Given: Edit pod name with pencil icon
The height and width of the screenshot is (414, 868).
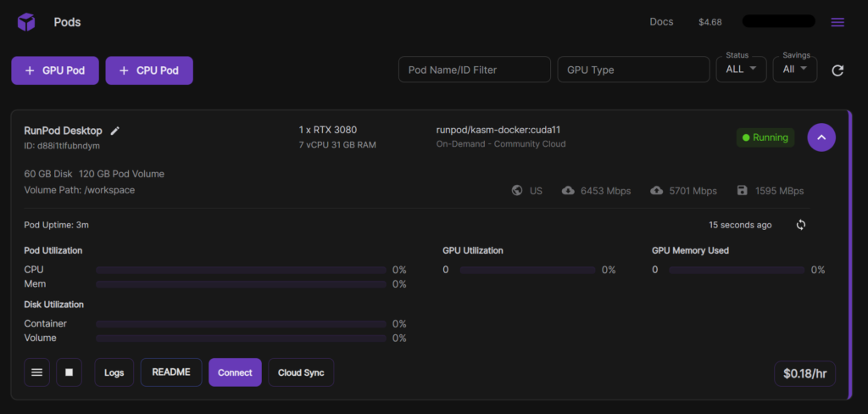Looking at the screenshot, I should coord(115,131).
